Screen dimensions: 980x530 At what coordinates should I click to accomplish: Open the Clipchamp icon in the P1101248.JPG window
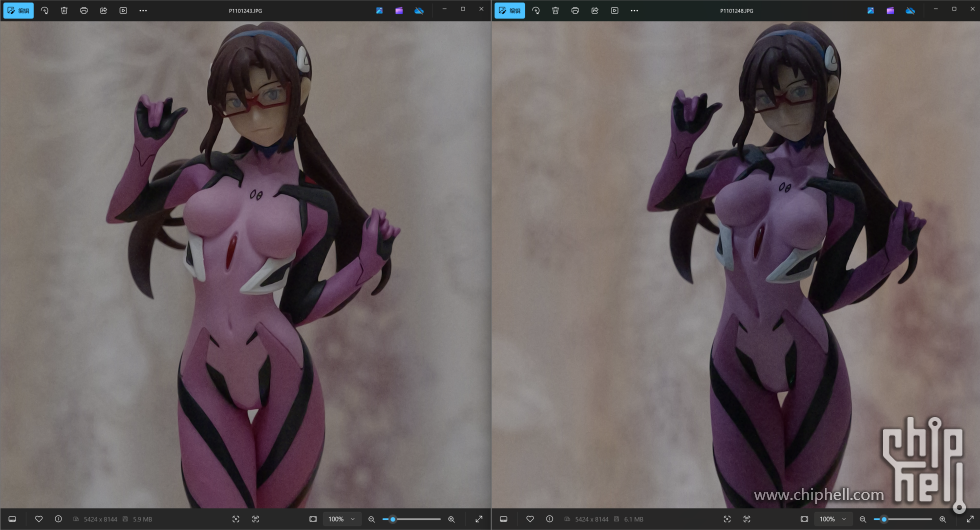pyautogui.click(x=890, y=11)
